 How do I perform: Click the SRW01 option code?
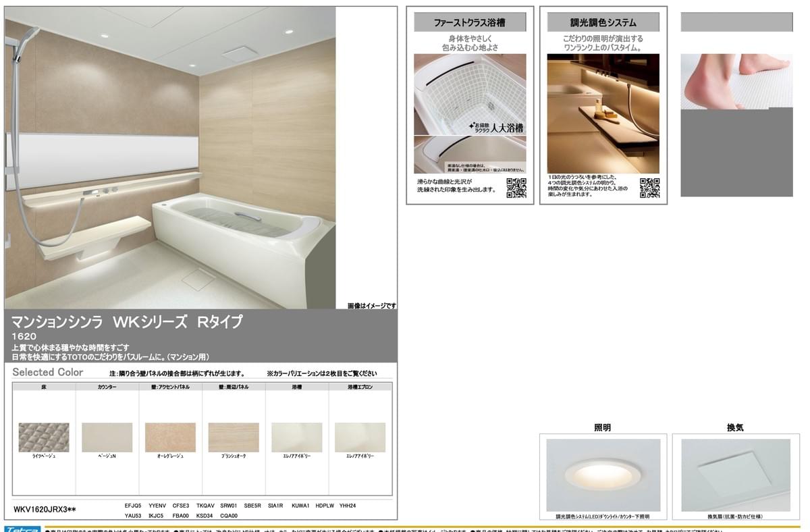click(229, 505)
